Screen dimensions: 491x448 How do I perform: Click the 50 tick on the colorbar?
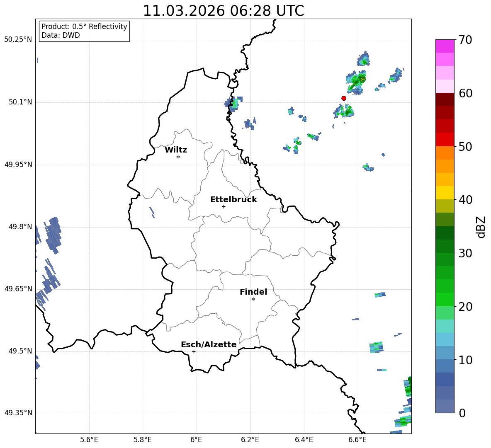465,146
